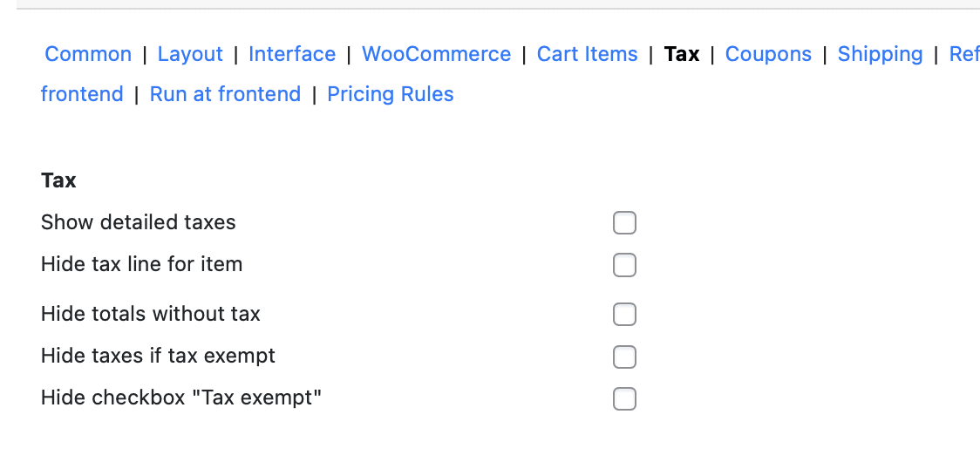Click the active Tax tab
This screenshot has height=462, width=980.
[x=681, y=54]
